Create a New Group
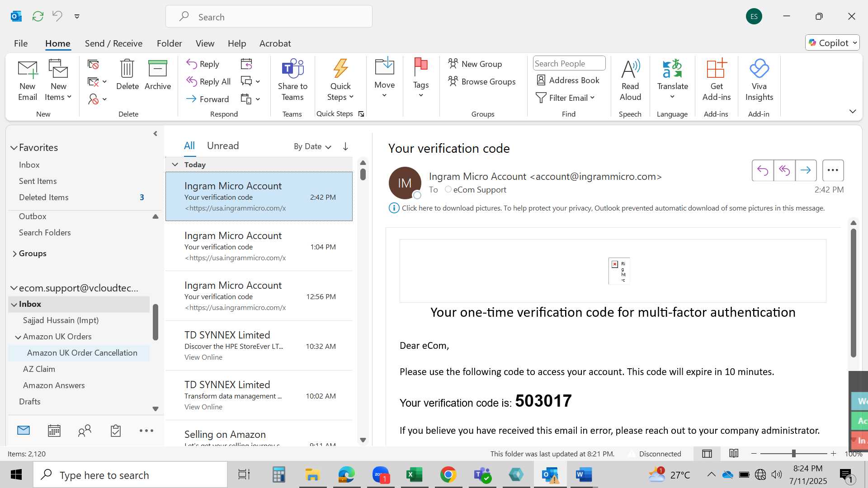The width and height of the screenshot is (868, 488). tap(475, 64)
